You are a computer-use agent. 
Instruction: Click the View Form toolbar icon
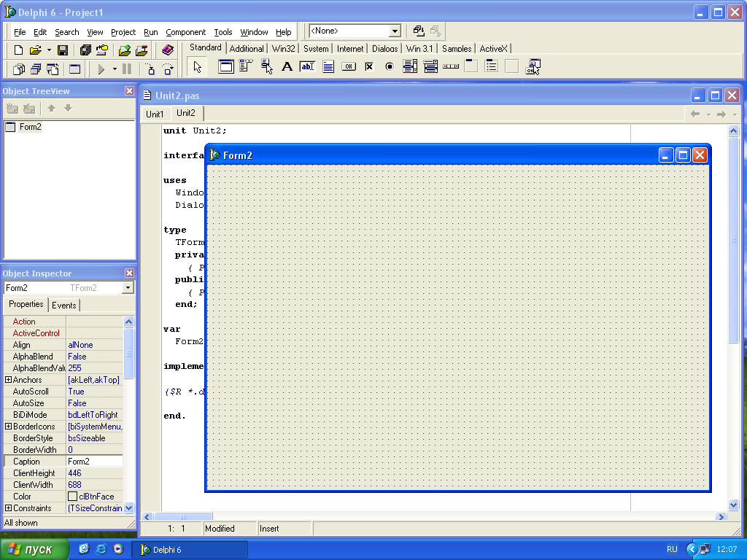(x=36, y=69)
